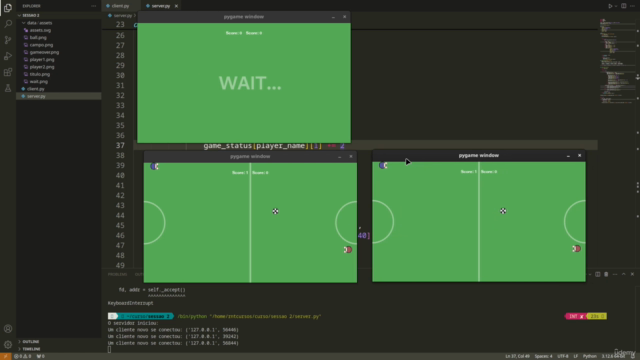Open terminal panel more actions ellipsis

[615, 274]
